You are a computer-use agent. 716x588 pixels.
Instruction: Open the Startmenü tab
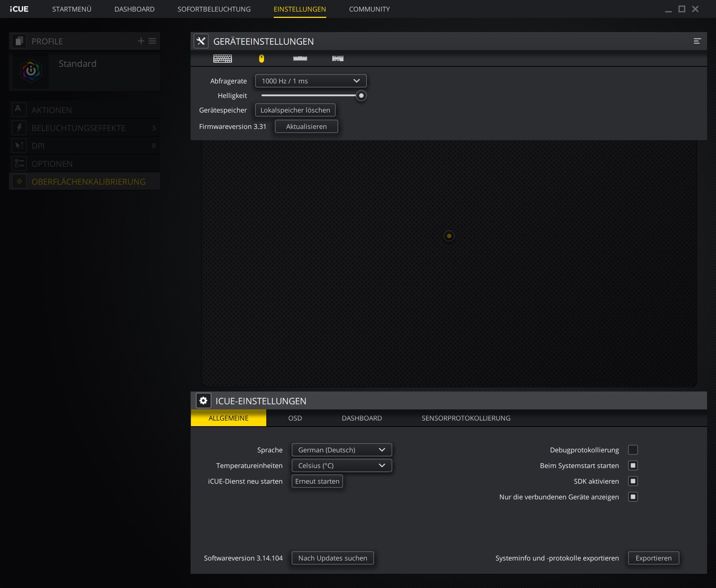[72, 9]
